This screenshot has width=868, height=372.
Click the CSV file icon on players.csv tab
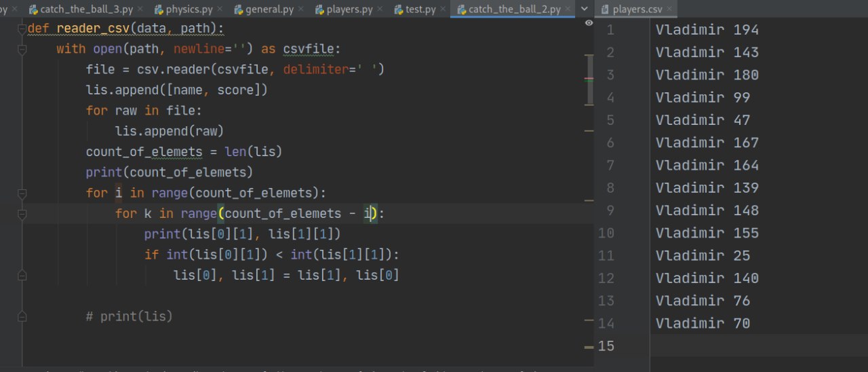605,10
